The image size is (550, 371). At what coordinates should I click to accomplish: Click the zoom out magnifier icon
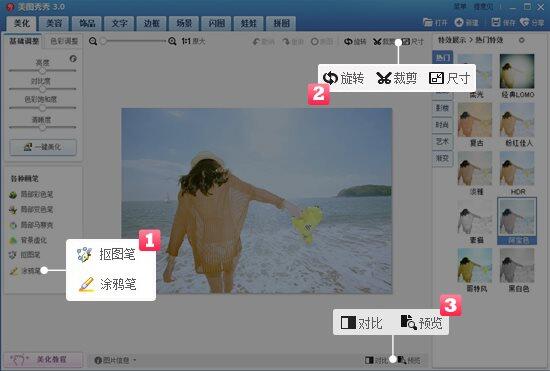point(93,41)
